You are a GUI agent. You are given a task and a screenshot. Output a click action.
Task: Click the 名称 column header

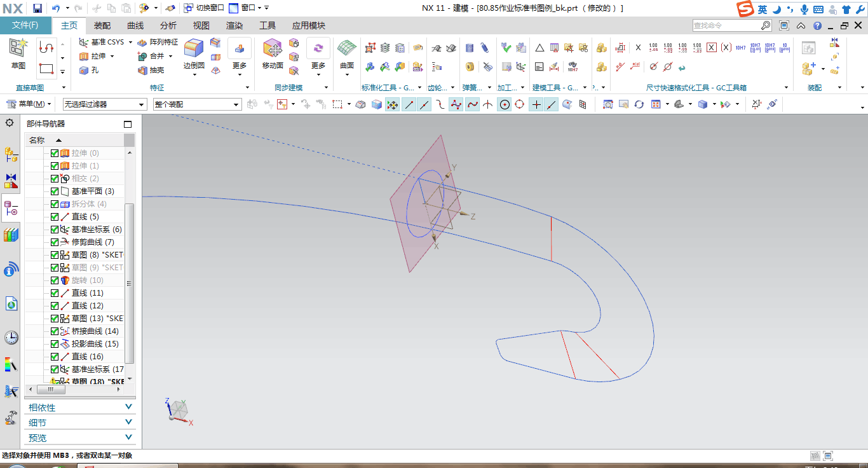tap(74, 140)
